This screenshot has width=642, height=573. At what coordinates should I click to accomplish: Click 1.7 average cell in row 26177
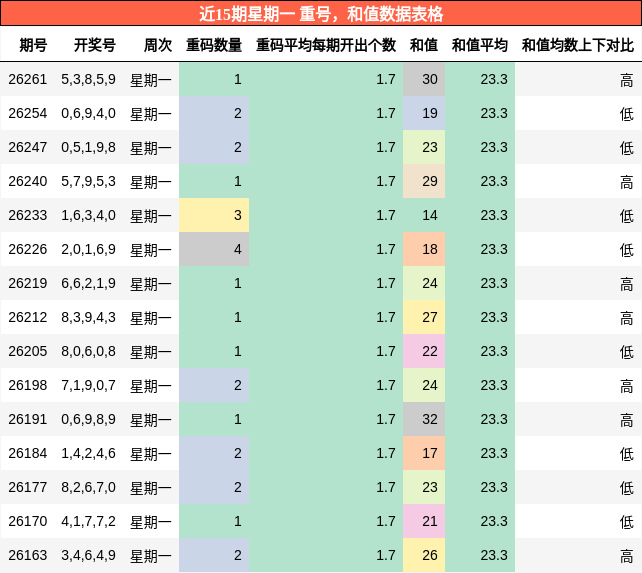pos(326,487)
